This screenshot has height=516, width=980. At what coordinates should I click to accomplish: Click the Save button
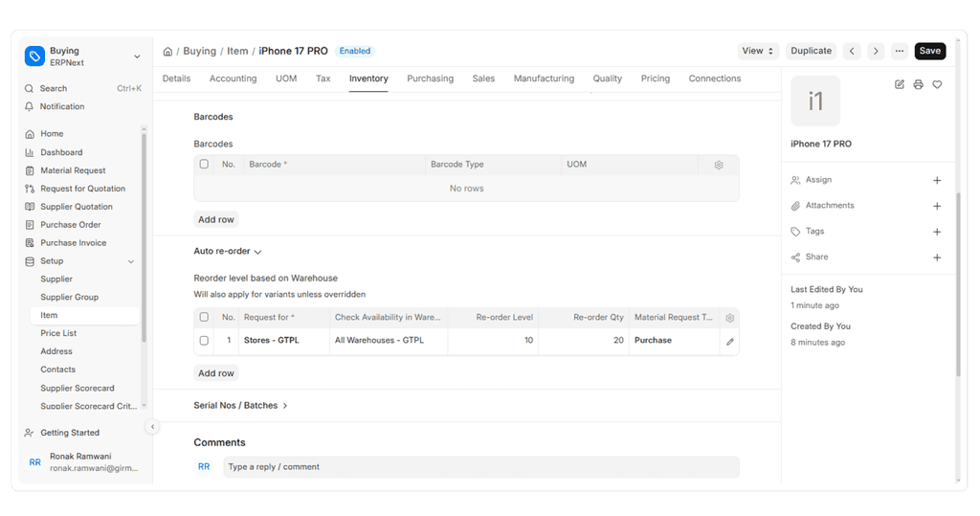[x=930, y=52]
